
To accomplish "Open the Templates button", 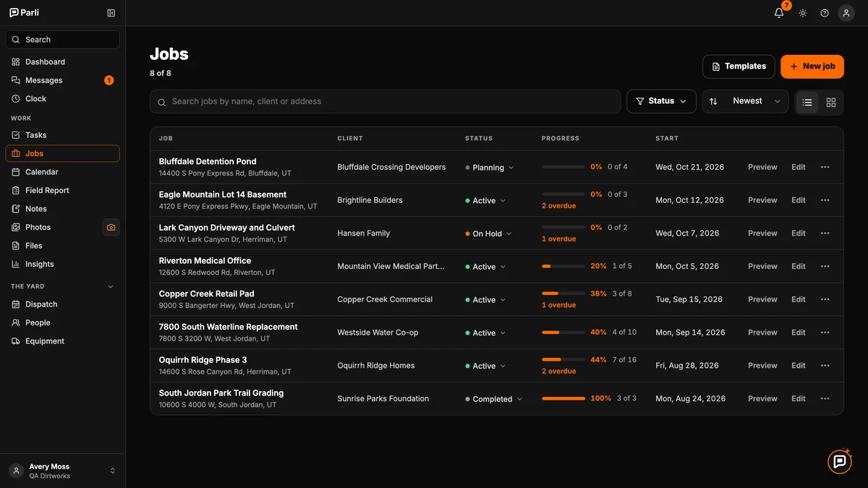I will click(739, 67).
